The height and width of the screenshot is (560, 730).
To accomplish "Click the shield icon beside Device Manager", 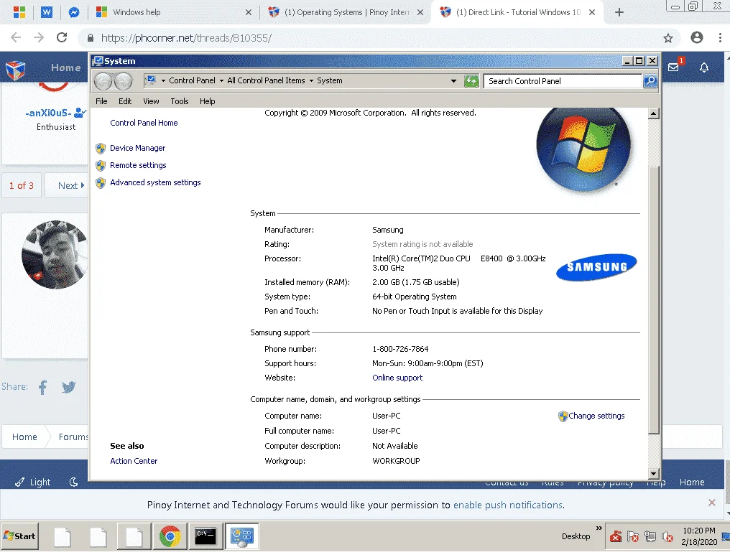I will coord(101,149).
